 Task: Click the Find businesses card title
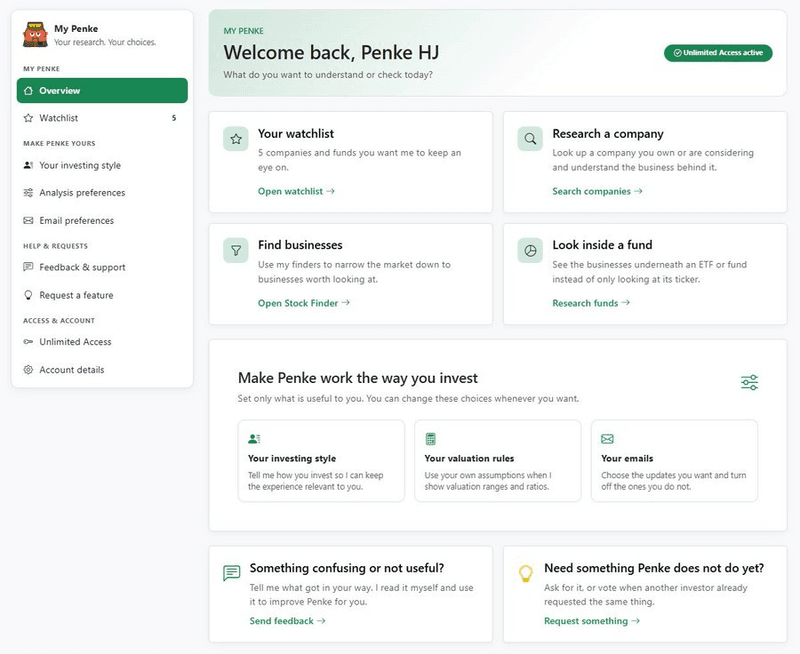tap(300, 245)
